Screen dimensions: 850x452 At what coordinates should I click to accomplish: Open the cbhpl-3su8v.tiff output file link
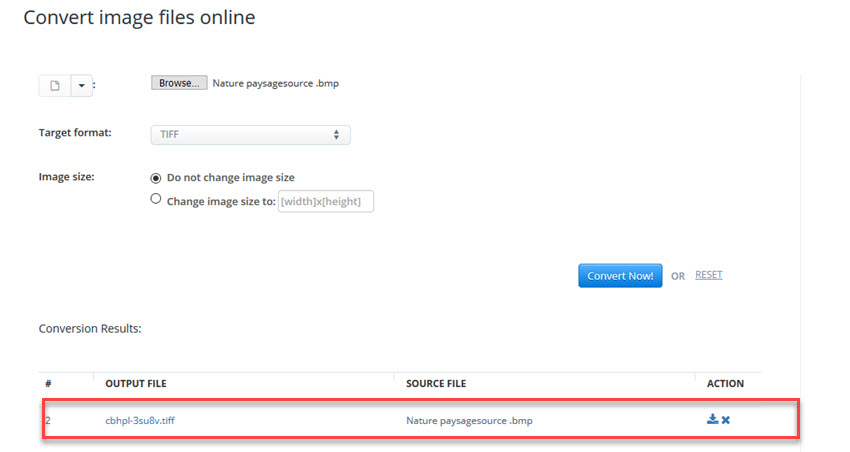coord(141,421)
